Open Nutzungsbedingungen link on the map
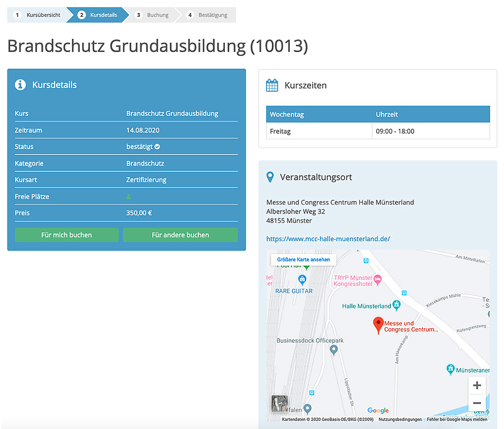This screenshot has height=429, width=504. coord(400,419)
